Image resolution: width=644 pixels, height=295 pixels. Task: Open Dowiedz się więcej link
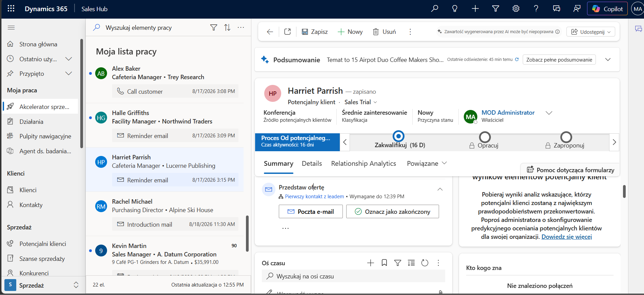(567, 237)
